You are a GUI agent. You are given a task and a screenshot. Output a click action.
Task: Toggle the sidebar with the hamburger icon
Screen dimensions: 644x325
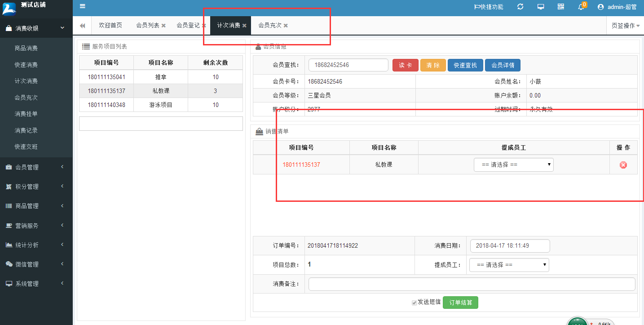coord(82,6)
